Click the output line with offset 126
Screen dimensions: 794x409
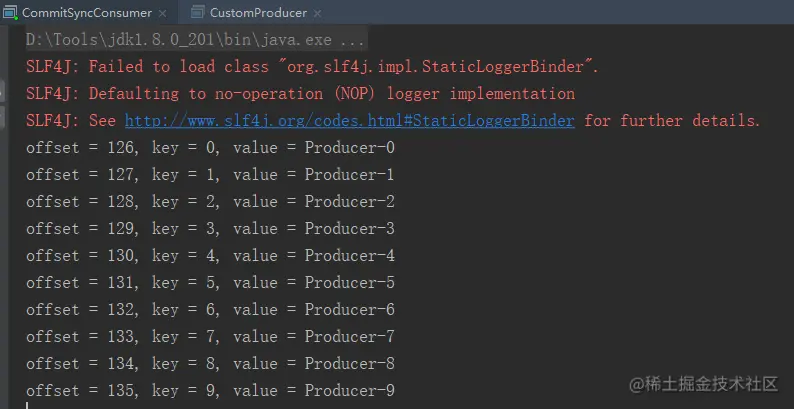click(x=210, y=148)
